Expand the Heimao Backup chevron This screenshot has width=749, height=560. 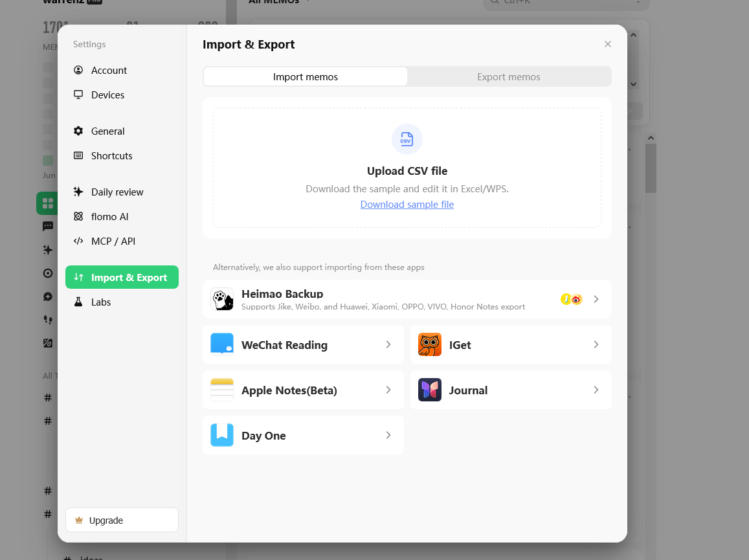pos(596,299)
